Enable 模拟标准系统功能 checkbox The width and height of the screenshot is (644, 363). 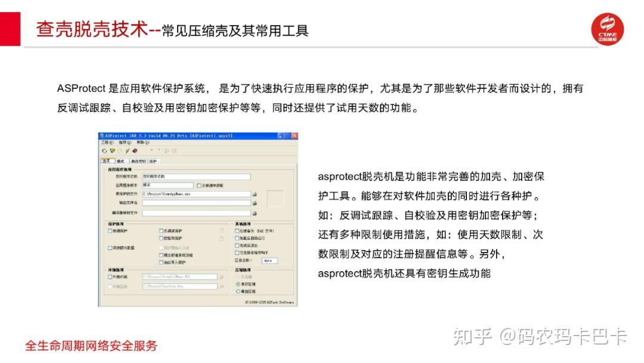161,256
